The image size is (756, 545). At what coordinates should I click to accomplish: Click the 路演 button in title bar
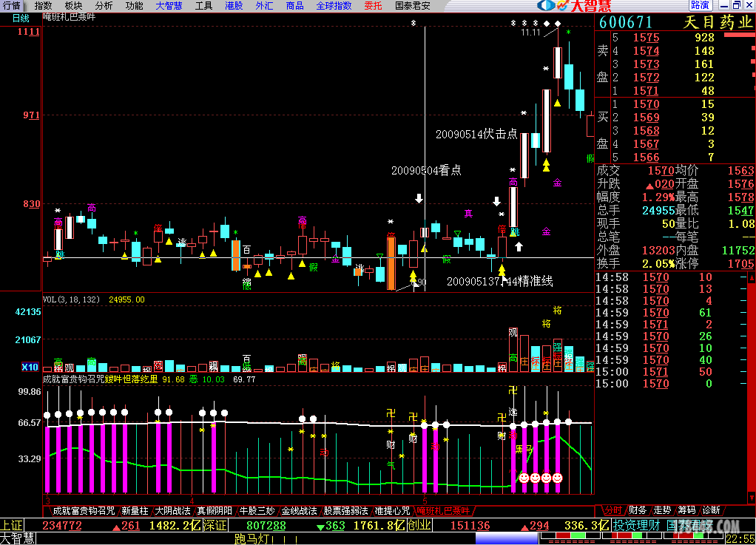(700, 5)
